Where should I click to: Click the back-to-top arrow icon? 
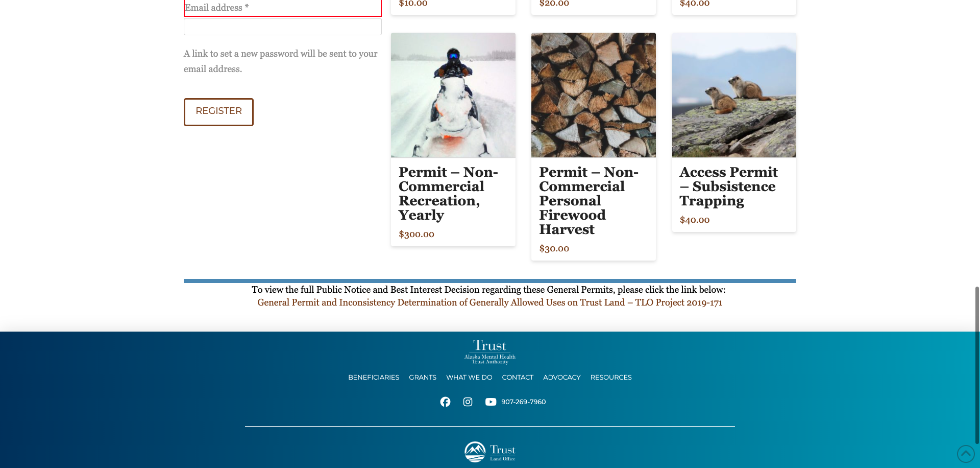(x=966, y=454)
